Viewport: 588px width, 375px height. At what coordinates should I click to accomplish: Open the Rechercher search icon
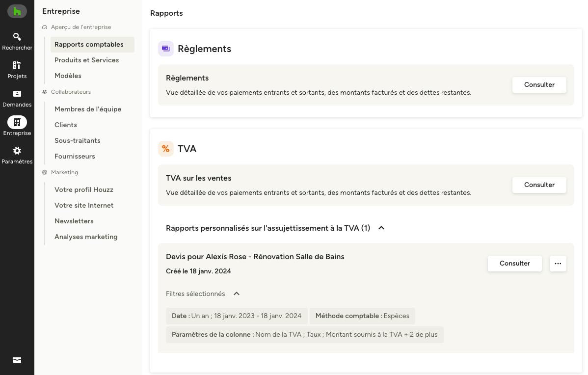pyautogui.click(x=17, y=37)
